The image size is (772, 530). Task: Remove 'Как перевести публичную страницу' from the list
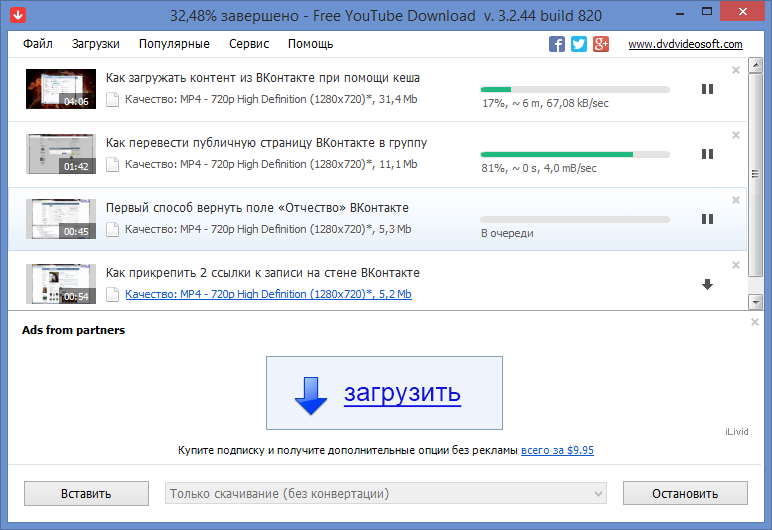736,135
